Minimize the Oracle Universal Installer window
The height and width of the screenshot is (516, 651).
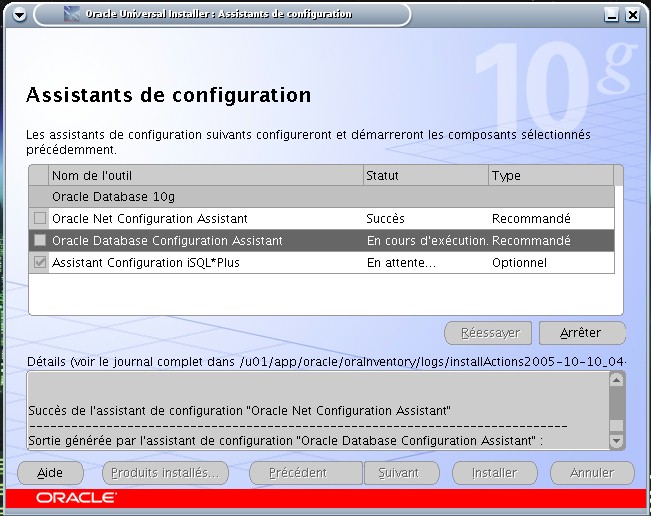[611, 15]
